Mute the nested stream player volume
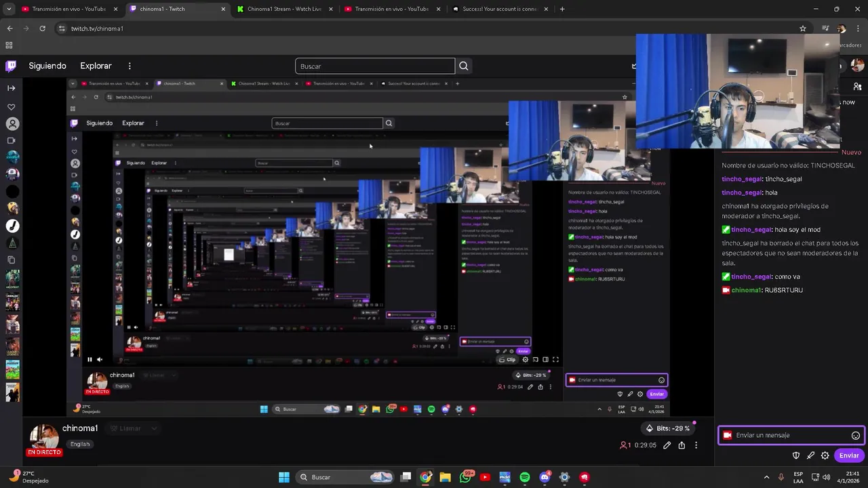The image size is (868, 488). point(100,359)
